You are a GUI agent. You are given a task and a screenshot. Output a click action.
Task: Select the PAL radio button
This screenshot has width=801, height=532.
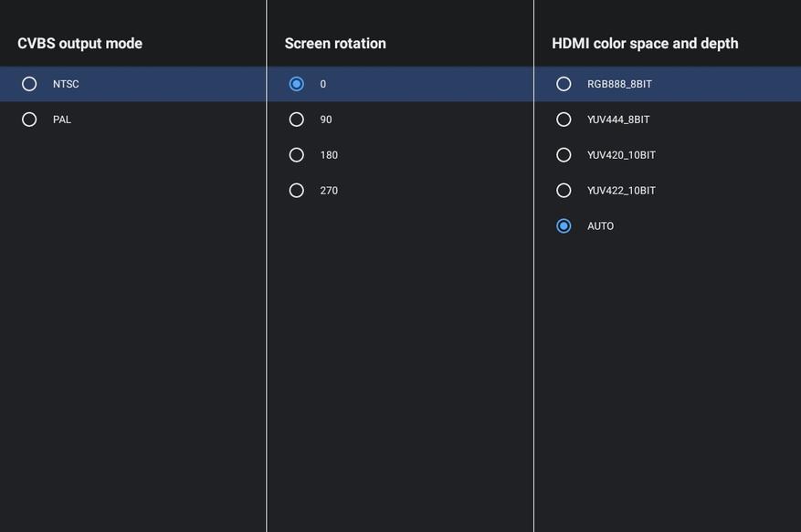[x=29, y=120]
